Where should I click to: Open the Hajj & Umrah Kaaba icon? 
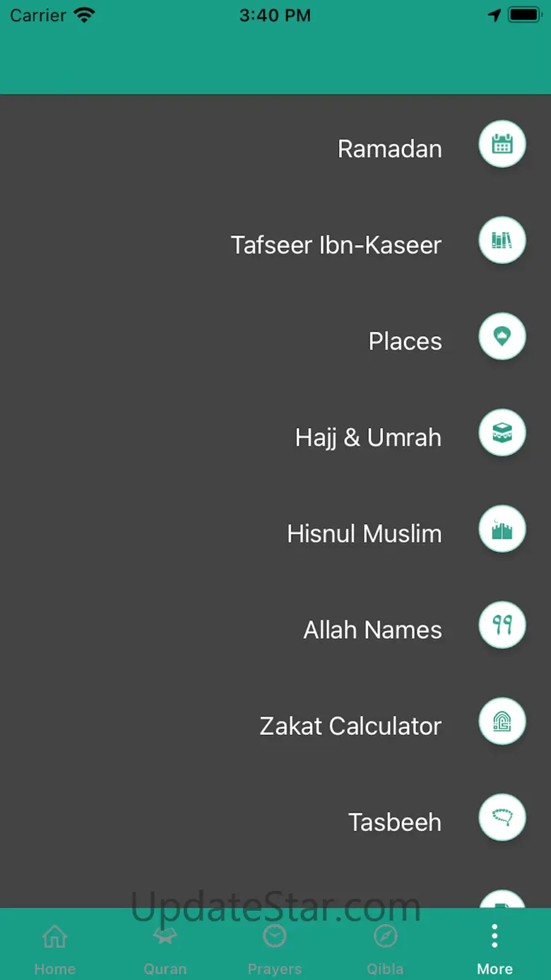click(502, 432)
